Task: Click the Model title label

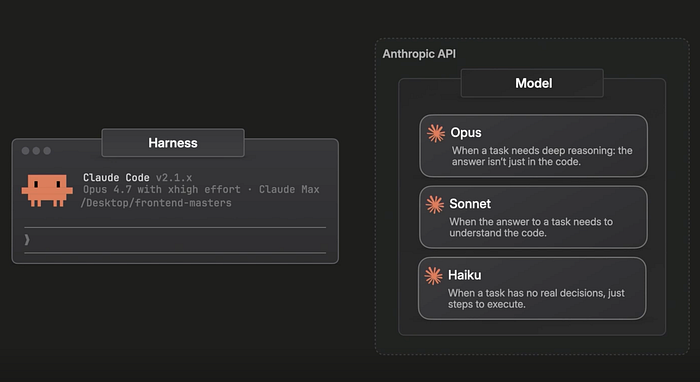Action: coord(532,83)
